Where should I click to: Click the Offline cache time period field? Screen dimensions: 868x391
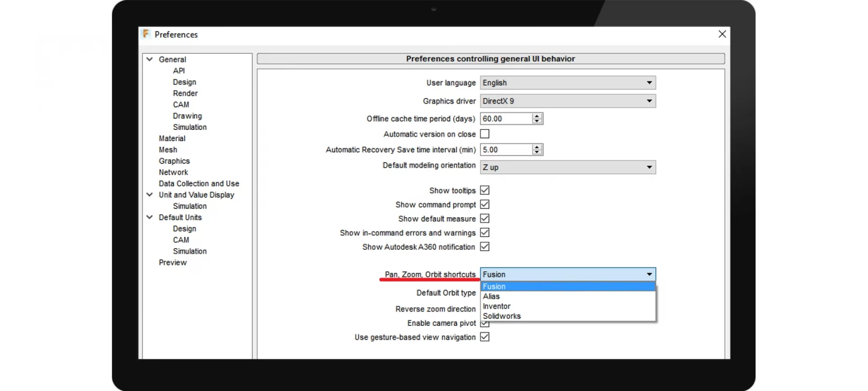(x=506, y=119)
